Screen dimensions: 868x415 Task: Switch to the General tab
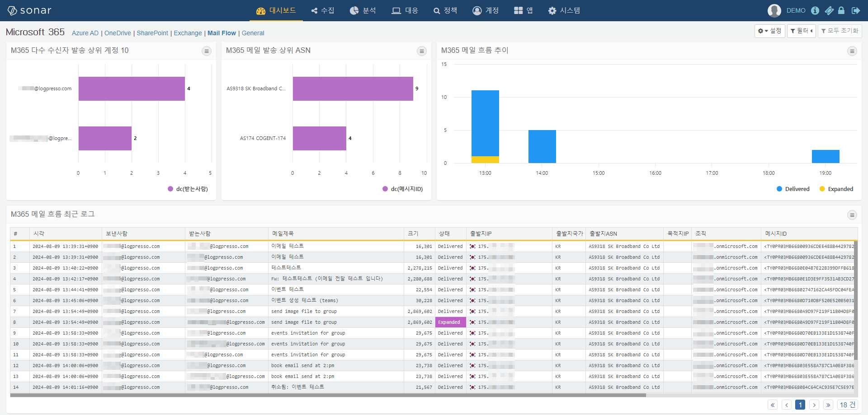(x=253, y=33)
